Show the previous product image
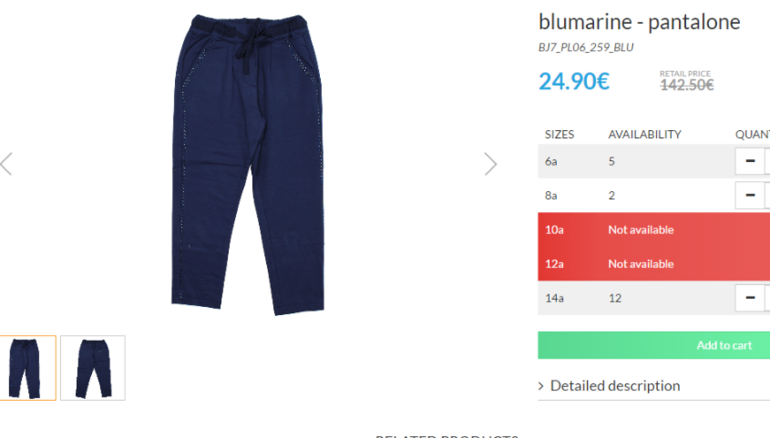This screenshot has height=438, width=770. coord(6,164)
